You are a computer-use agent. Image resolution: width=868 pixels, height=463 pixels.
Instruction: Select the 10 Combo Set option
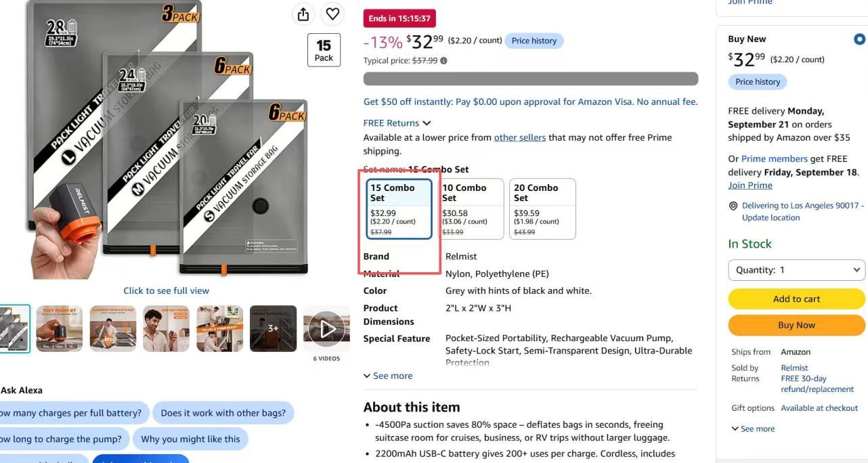tap(471, 209)
